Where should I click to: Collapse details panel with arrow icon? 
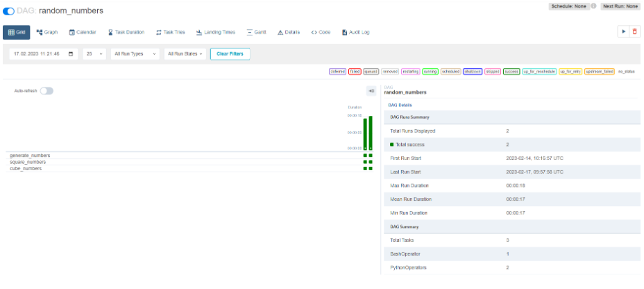pyautogui.click(x=371, y=91)
